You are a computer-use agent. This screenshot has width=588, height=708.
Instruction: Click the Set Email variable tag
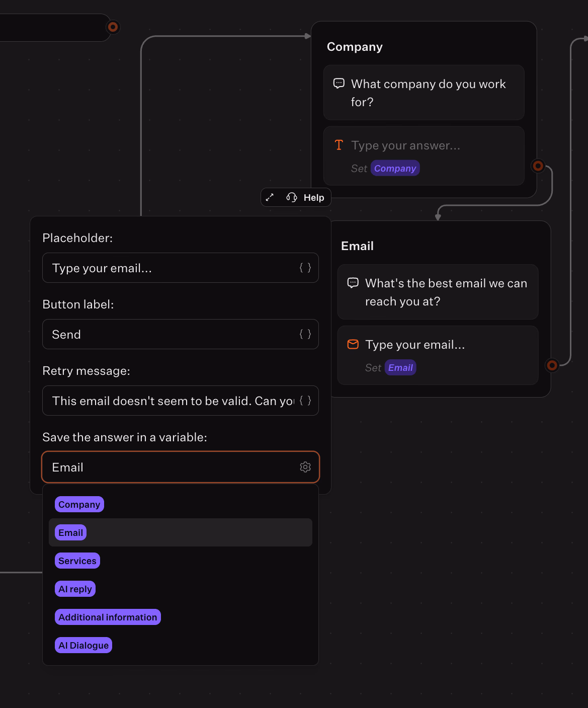tap(400, 367)
